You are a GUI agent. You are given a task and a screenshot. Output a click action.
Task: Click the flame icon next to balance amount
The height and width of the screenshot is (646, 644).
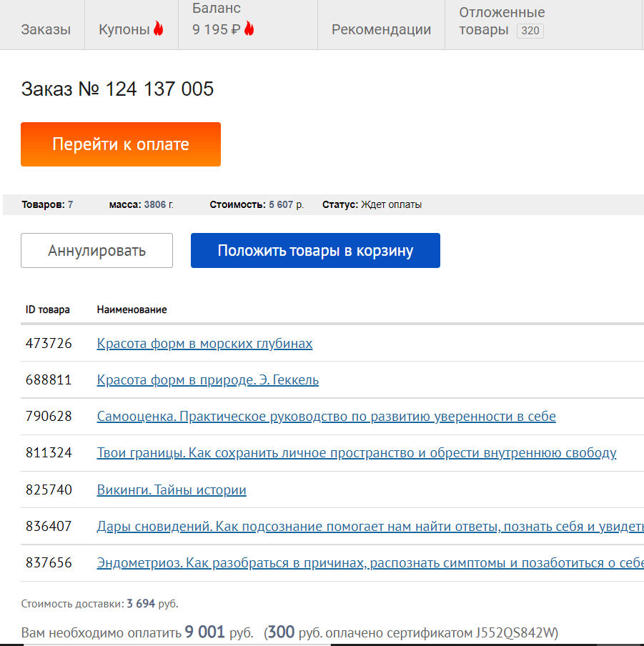(249, 29)
